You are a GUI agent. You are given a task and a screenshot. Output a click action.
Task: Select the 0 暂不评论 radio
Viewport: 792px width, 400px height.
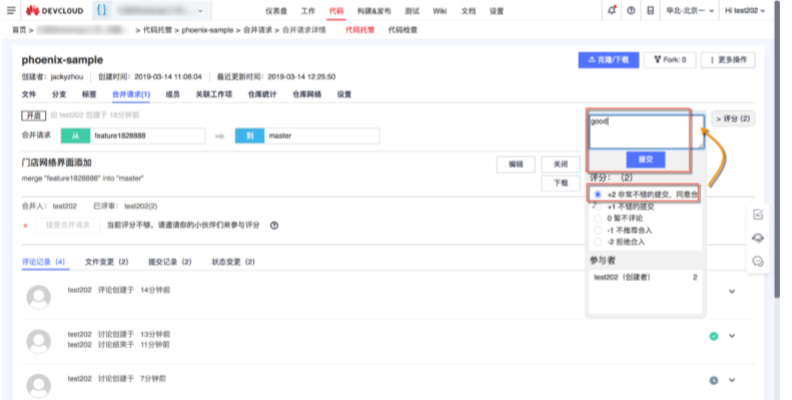598,218
